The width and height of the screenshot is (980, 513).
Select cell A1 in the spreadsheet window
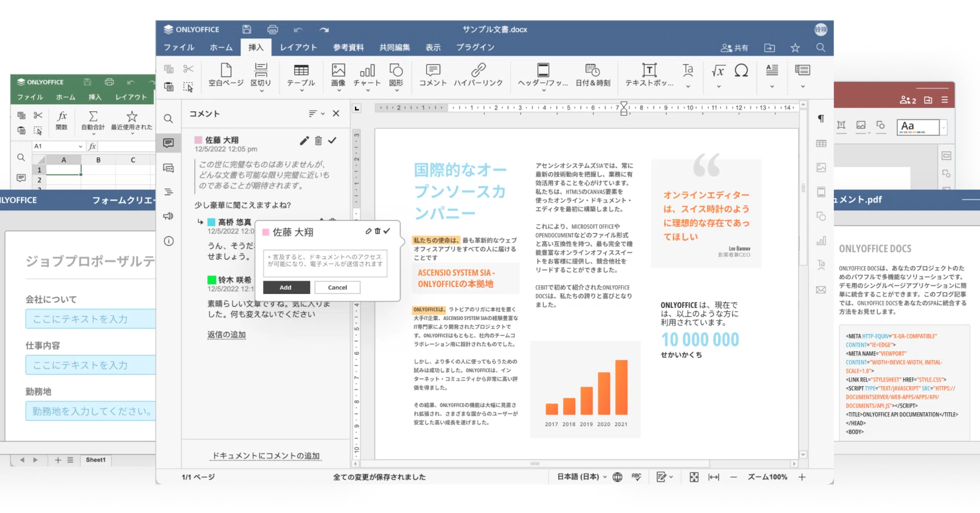point(63,170)
